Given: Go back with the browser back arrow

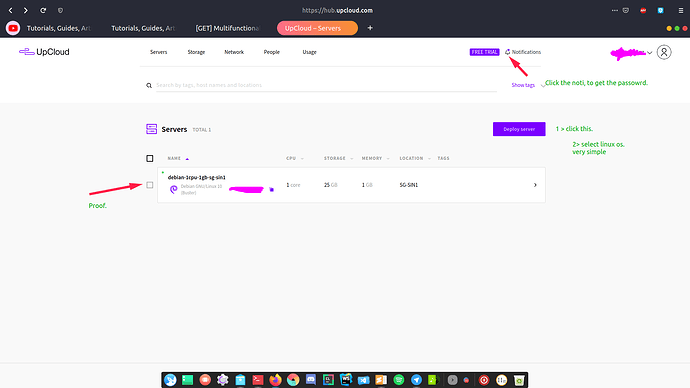Looking at the screenshot, I should [11, 10].
